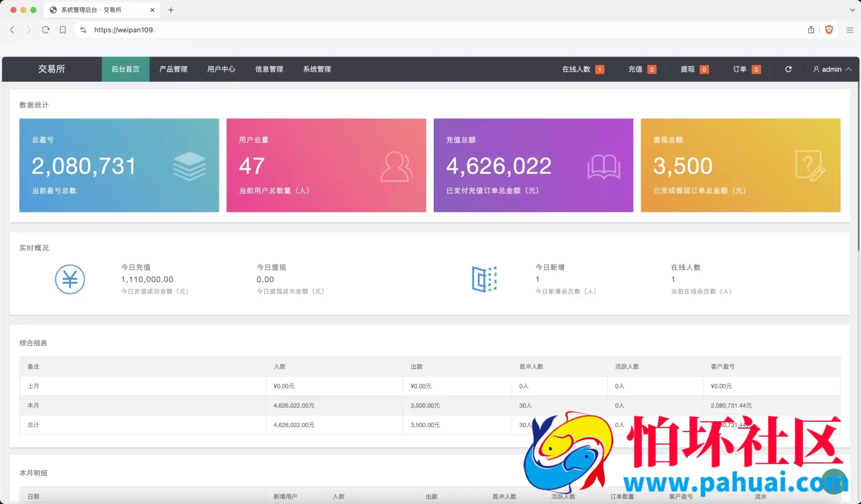This screenshot has width=861, height=504.
Task: Open 订单 notifications in header
Action: (746, 69)
